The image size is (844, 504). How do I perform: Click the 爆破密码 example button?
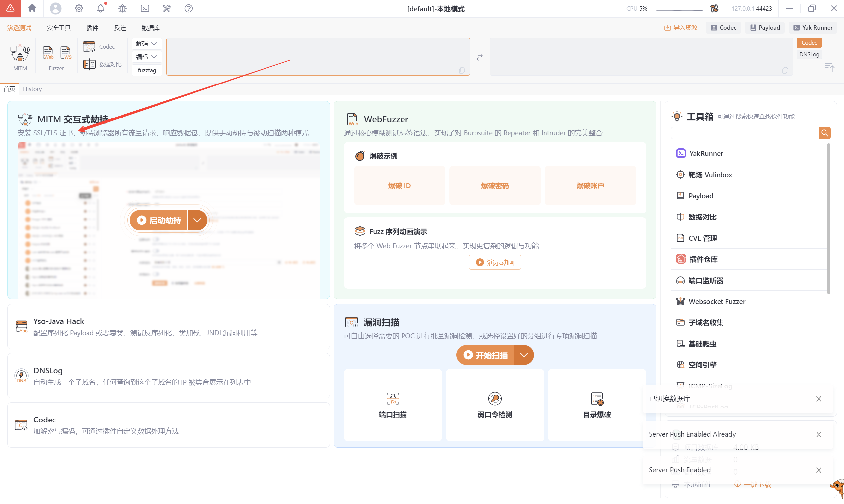click(x=495, y=186)
